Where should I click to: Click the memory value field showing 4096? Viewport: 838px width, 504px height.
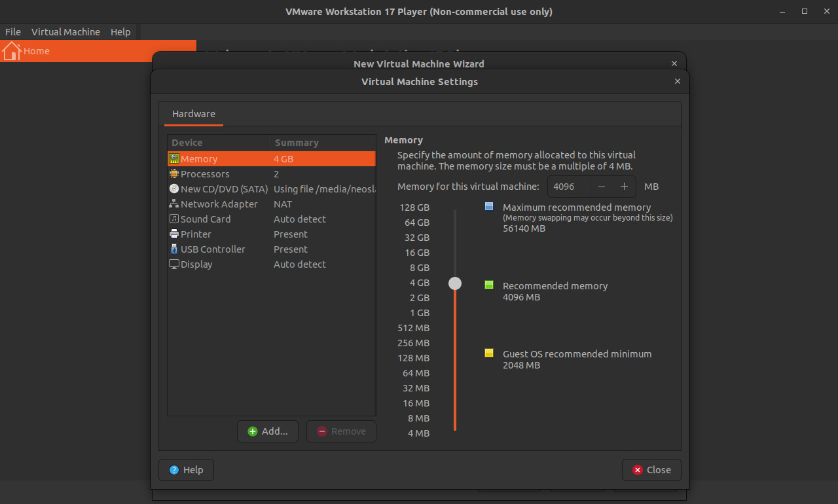pyautogui.click(x=569, y=187)
